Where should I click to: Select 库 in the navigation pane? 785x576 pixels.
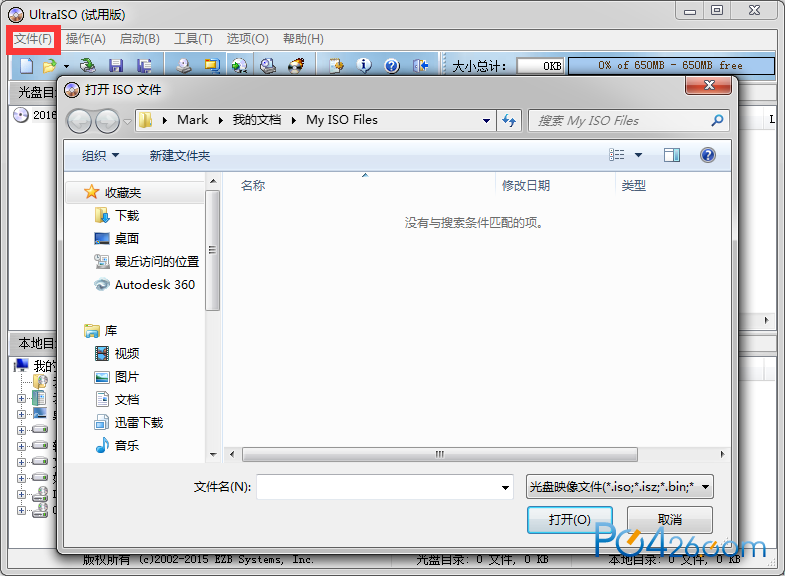click(x=111, y=331)
